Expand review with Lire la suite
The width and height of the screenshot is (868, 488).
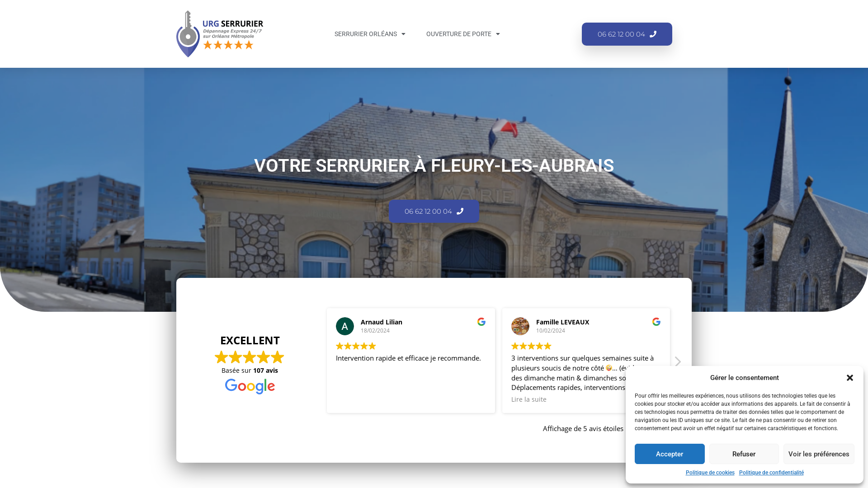[528, 399]
